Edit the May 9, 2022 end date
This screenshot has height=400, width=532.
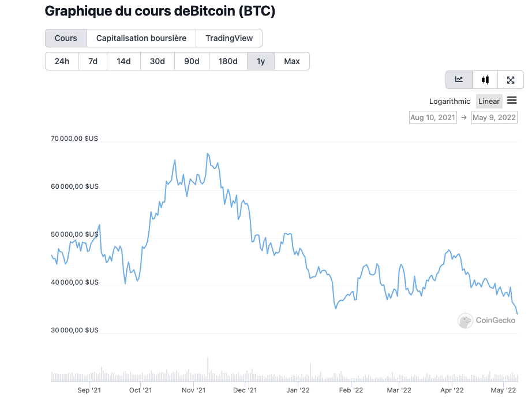tap(494, 117)
